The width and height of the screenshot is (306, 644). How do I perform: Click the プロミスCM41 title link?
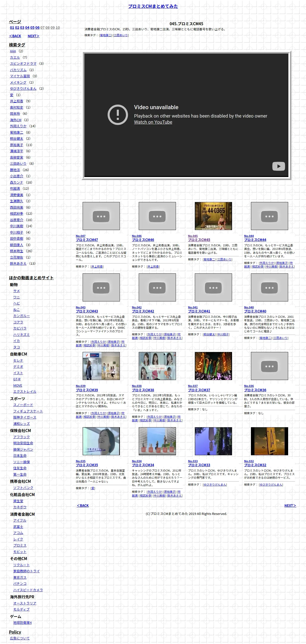coord(199,311)
